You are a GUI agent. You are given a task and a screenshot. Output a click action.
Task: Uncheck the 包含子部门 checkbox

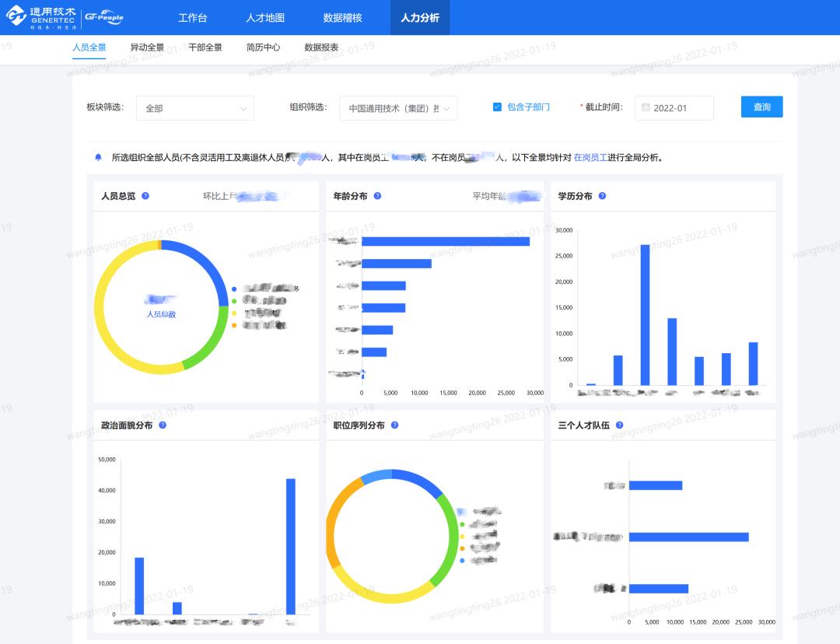(497, 107)
